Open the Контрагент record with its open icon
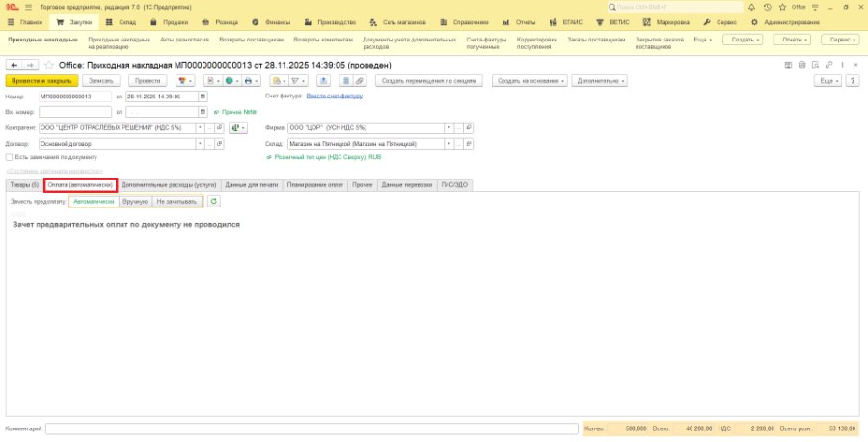Screen dimensions: 868x442 pos(220,128)
